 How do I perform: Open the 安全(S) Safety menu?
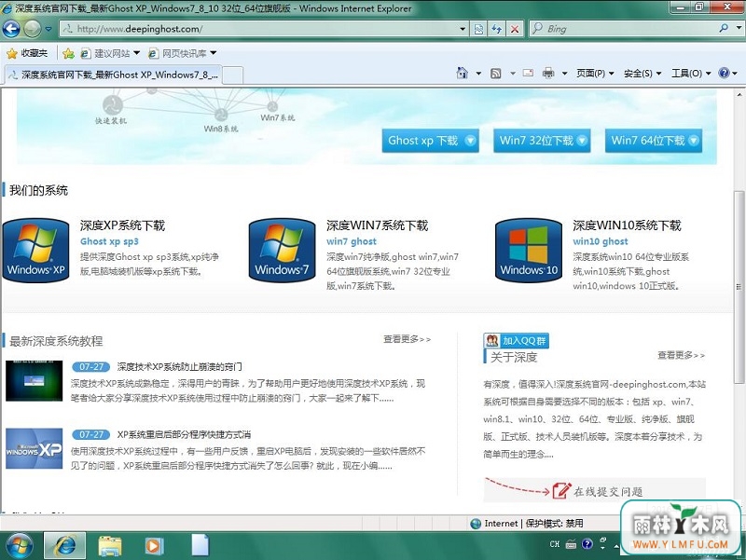[642, 74]
